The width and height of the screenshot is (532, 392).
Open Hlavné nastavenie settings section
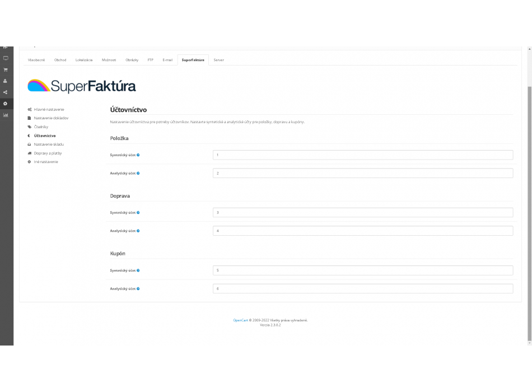point(49,110)
